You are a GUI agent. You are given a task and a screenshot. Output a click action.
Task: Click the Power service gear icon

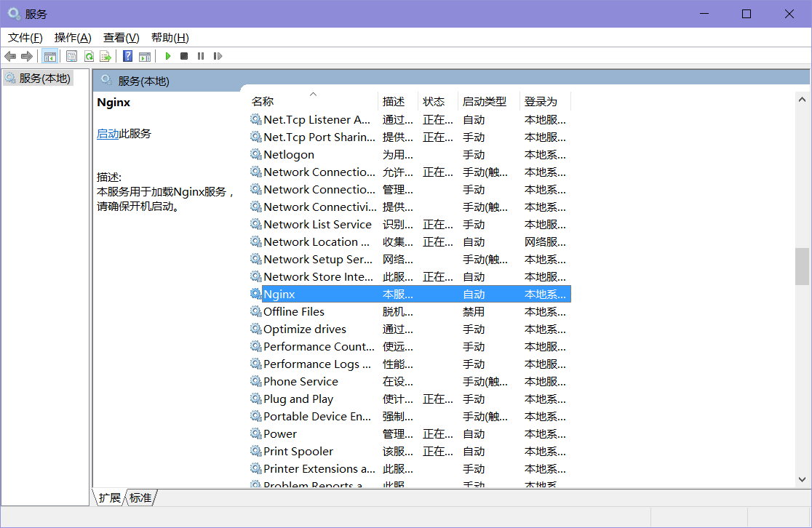[256, 433]
